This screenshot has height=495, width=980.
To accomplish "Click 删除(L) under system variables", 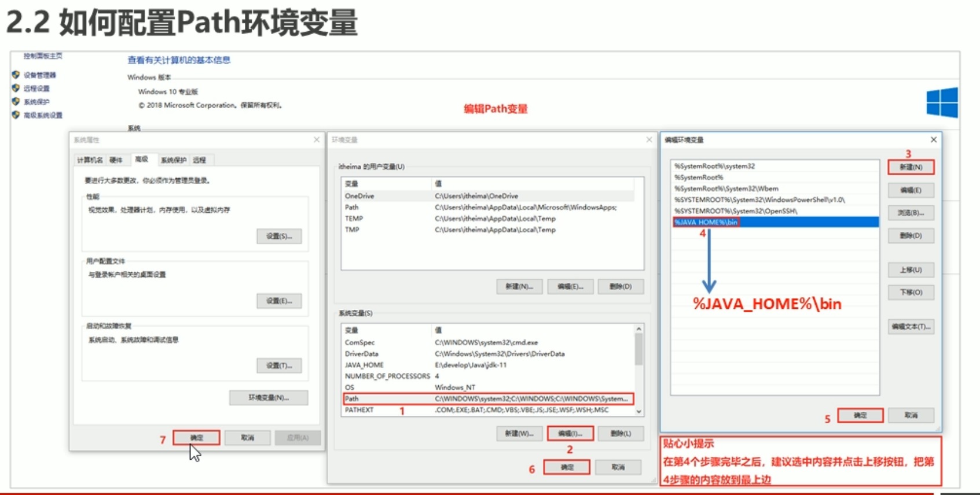I will [621, 434].
